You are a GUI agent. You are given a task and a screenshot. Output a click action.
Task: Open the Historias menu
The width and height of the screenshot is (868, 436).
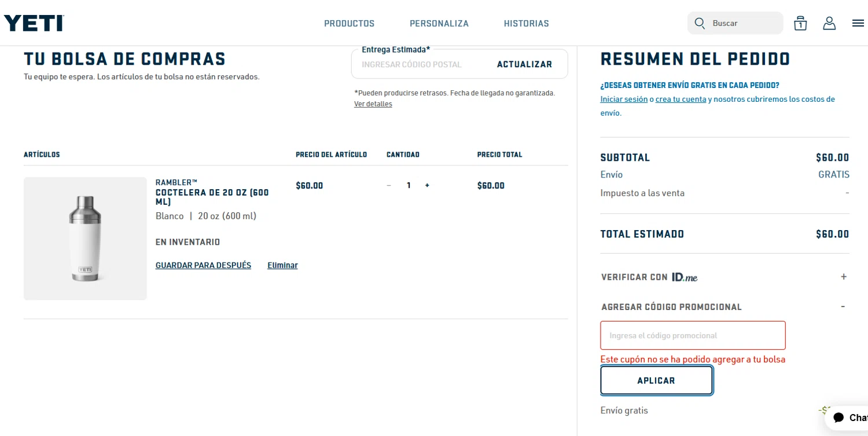click(x=527, y=24)
